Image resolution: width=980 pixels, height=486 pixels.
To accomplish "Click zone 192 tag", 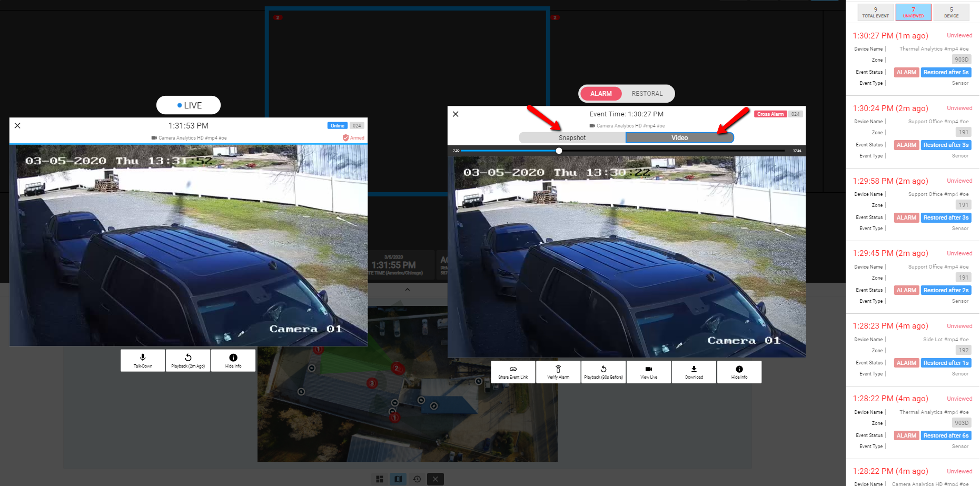I will [x=963, y=350].
